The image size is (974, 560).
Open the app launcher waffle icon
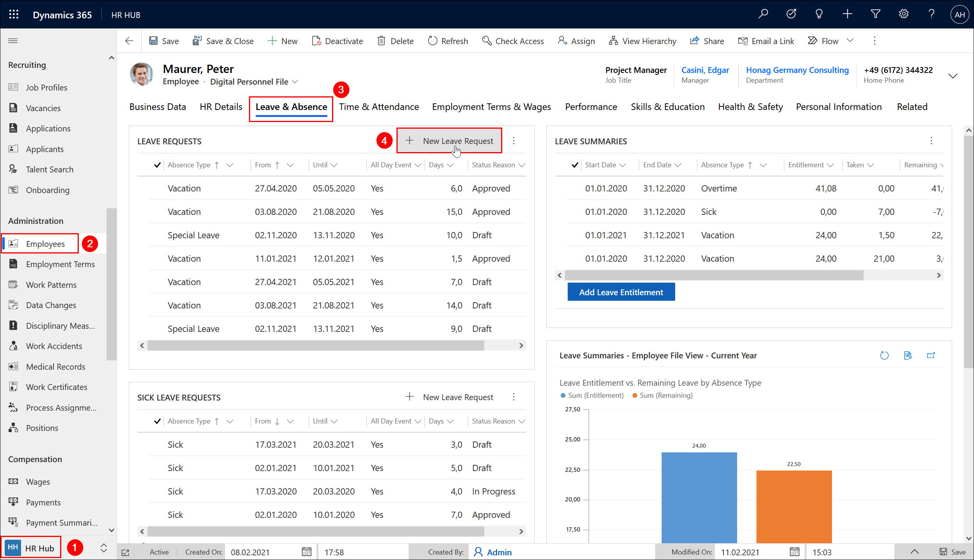tap(14, 14)
